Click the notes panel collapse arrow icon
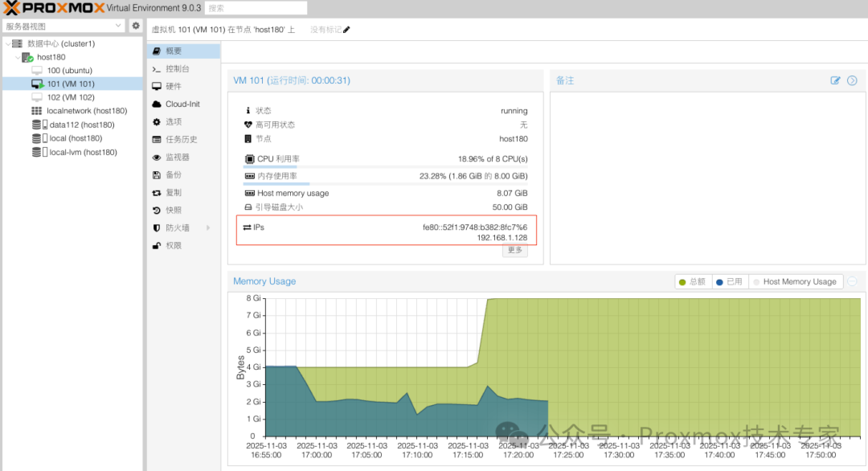The width and height of the screenshot is (868, 471). pos(852,80)
